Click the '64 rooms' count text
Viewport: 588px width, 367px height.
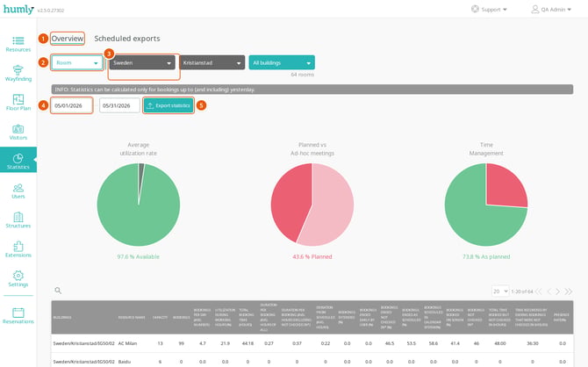302,75
